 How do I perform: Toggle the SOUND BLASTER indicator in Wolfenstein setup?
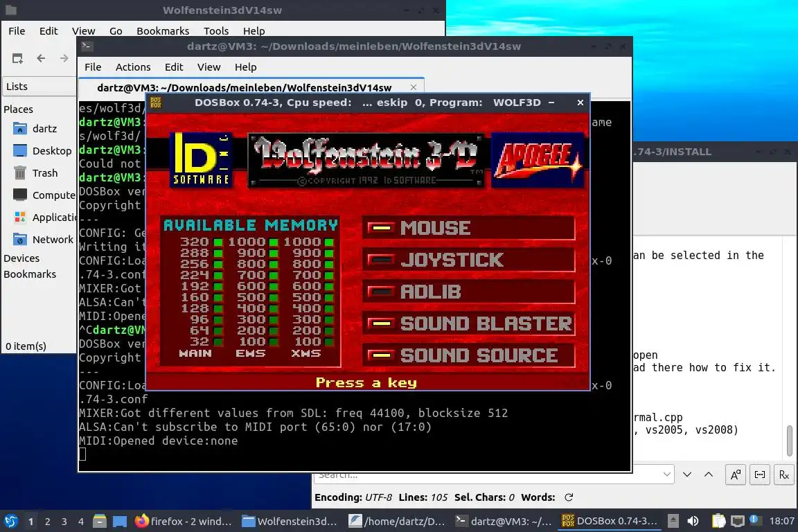pos(381,323)
